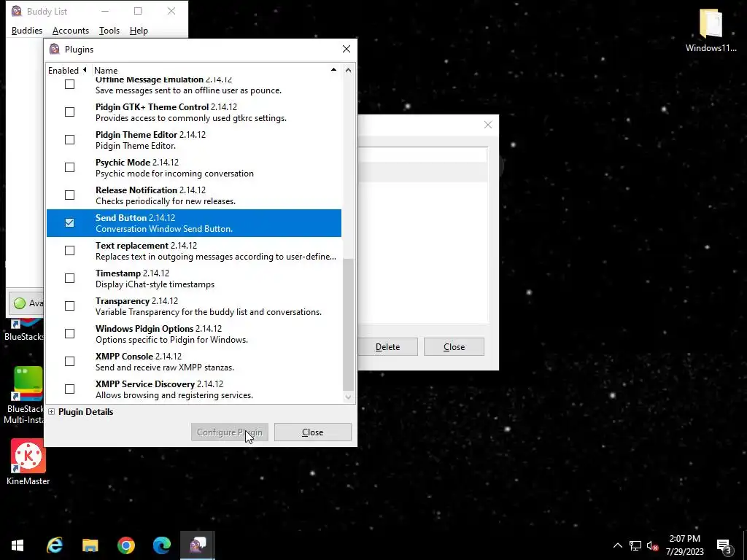Launch Google Chrome from taskbar
This screenshot has width=747, height=560.
coord(126,545)
